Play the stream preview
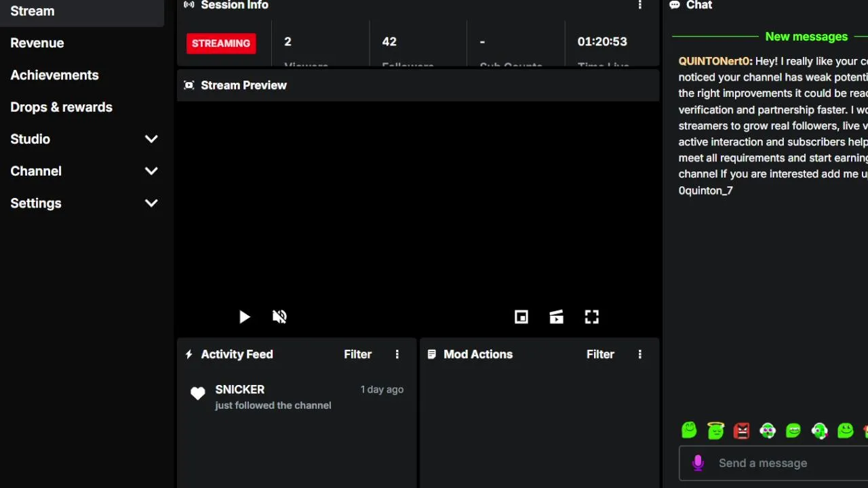 (245, 317)
